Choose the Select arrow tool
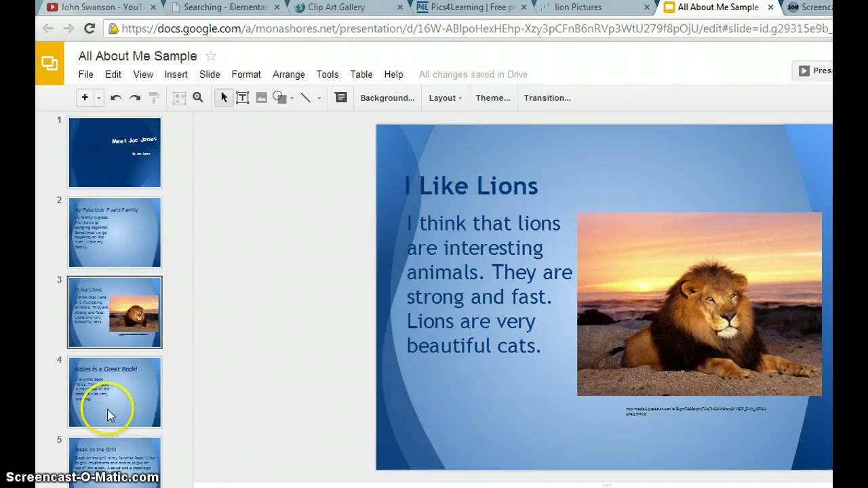This screenshot has height=488, width=868. (x=224, y=98)
